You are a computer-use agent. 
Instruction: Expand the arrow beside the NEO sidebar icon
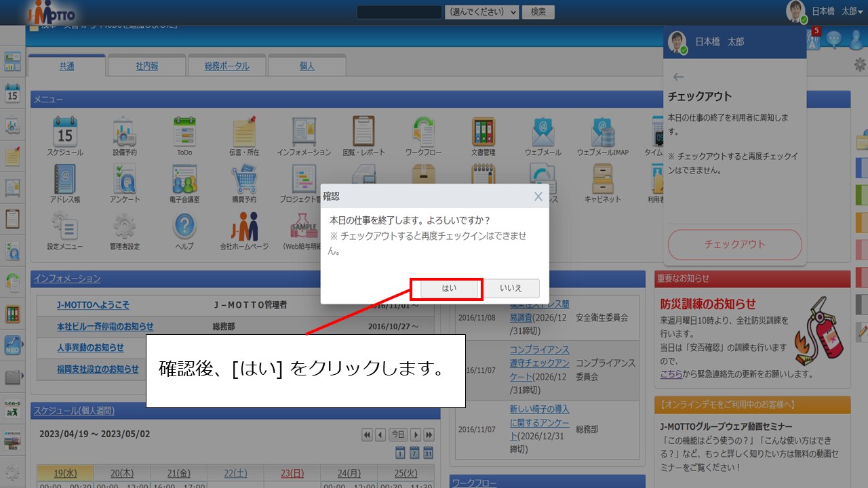(x=23, y=344)
